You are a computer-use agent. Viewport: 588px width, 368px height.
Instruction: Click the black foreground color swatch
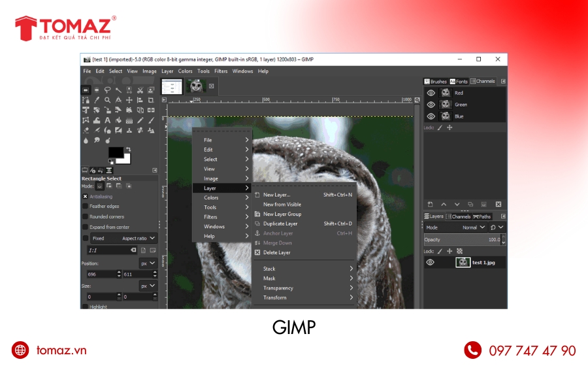[116, 153]
